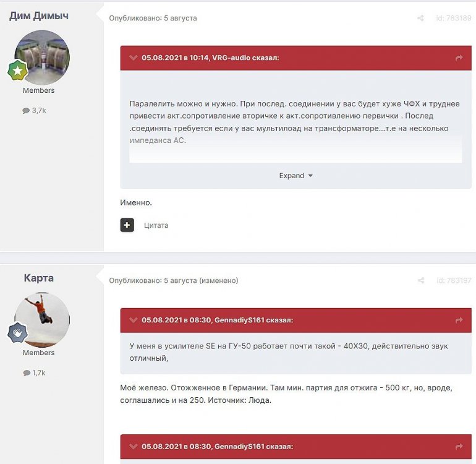476x464 pixels.
Task: Open Дим Димыч's avatar picture
Action: (x=42, y=58)
